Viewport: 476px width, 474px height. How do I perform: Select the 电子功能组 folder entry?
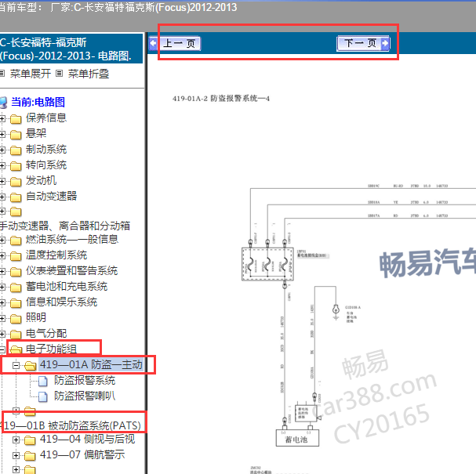pos(51,349)
